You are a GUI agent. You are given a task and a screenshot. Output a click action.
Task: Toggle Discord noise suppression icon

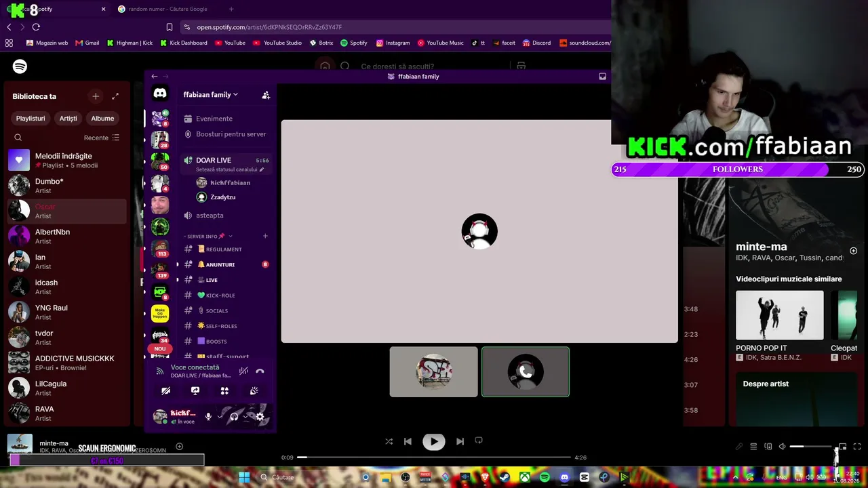[x=243, y=371]
